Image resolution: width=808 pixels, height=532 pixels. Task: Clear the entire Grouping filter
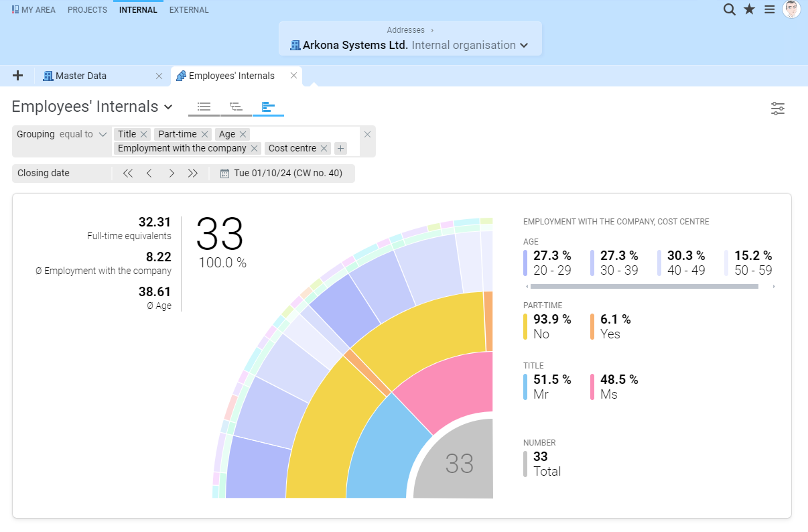(x=367, y=134)
